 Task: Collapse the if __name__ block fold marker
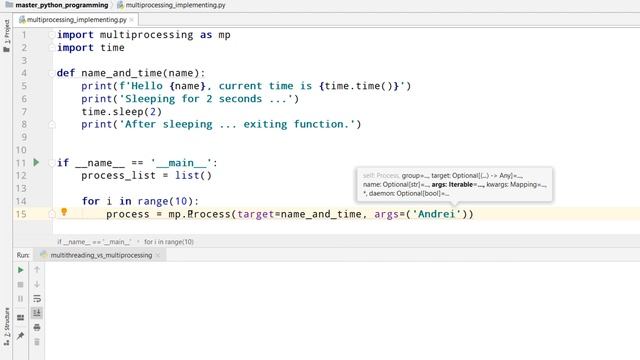click(x=52, y=163)
